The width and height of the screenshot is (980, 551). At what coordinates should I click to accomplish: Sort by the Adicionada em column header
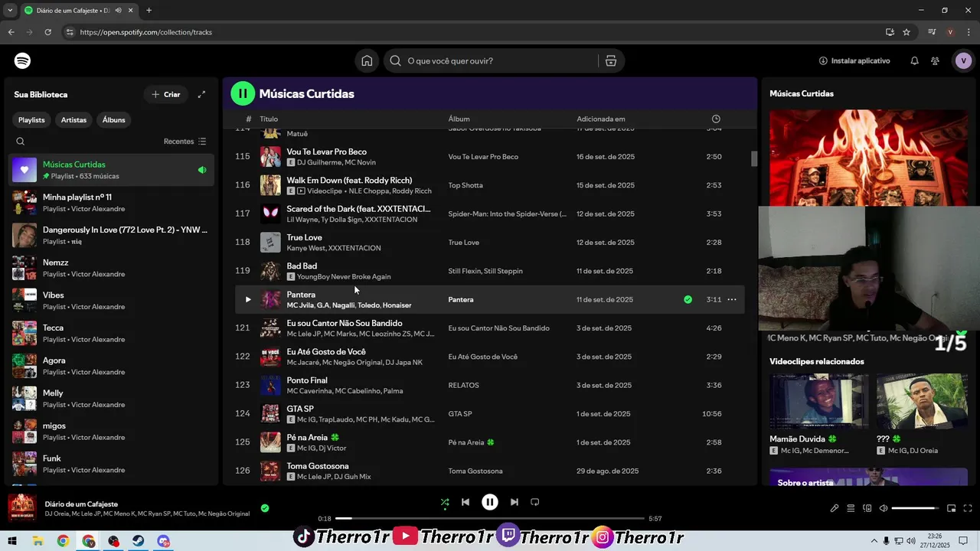click(600, 119)
